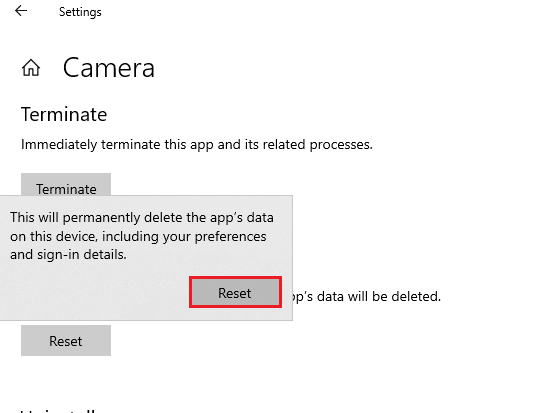Click the partially visible Uninstall heading
This screenshot has width=538, height=413.
(x=58, y=410)
